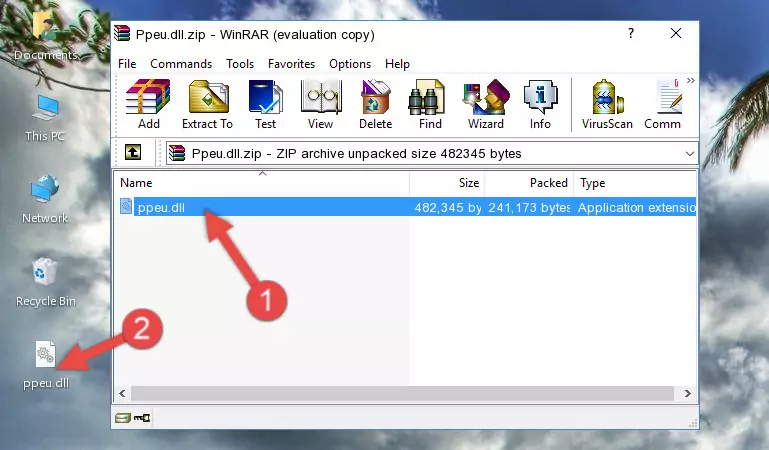Click the Delete files toolbar icon

coord(376,104)
